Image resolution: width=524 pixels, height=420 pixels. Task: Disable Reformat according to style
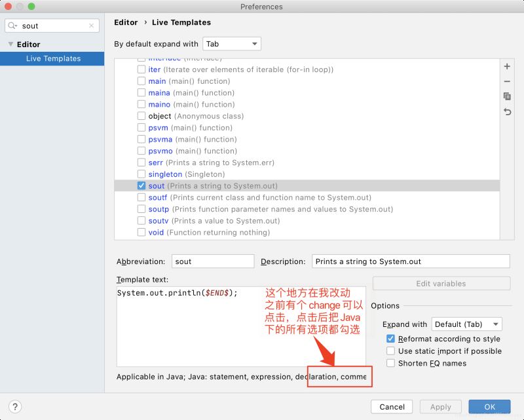390,339
